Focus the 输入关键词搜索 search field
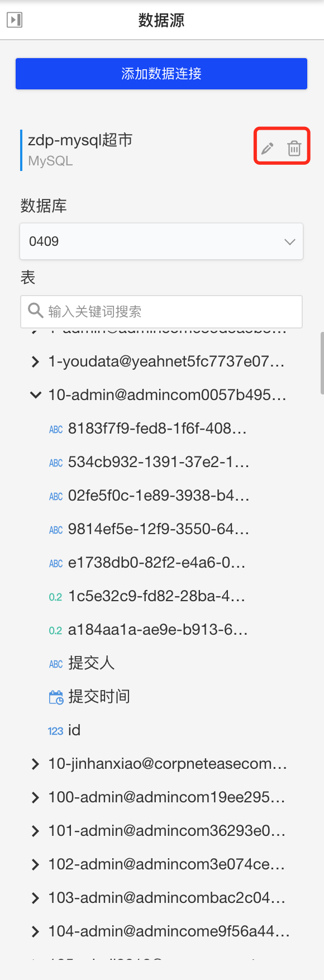 point(161,311)
